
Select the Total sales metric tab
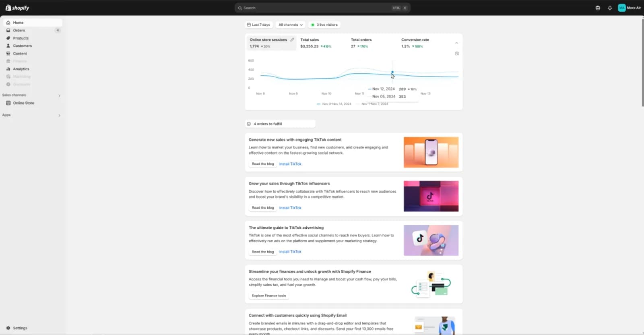tap(321, 43)
